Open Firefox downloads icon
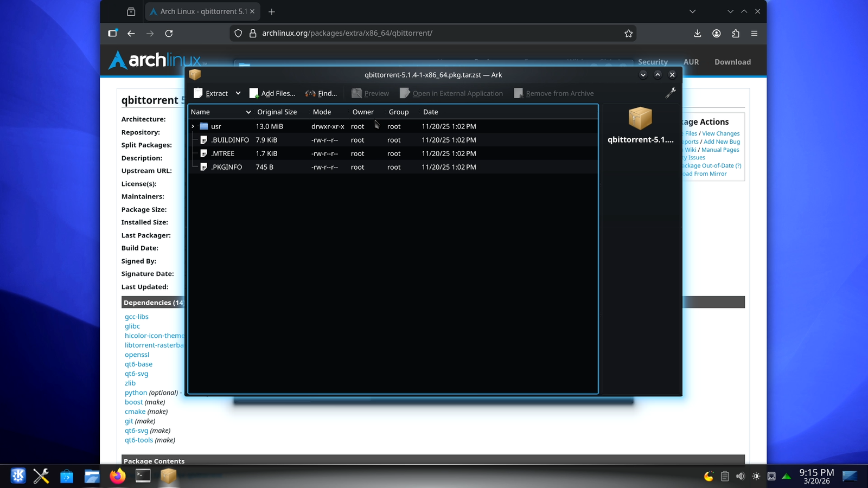868x488 pixels. [x=698, y=33]
